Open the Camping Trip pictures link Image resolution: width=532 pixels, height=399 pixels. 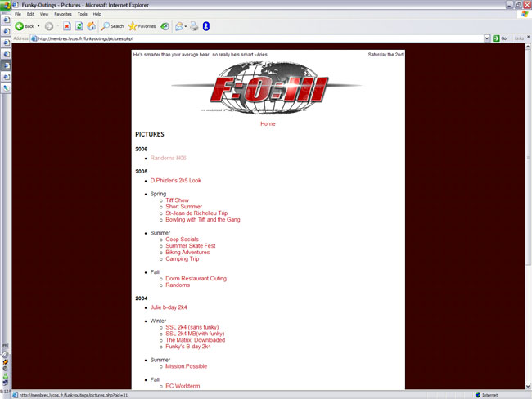(182, 259)
